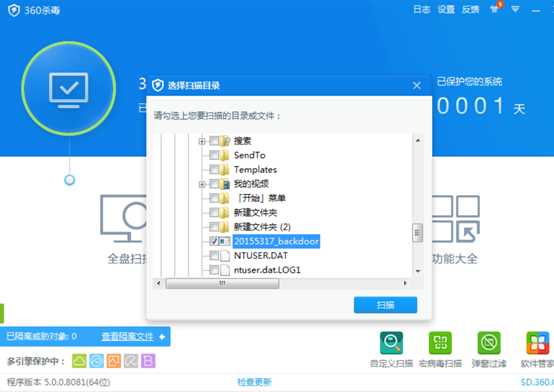
Task: Open 宏病毒扫描 macro virus scan icon
Action: [x=440, y=343]
